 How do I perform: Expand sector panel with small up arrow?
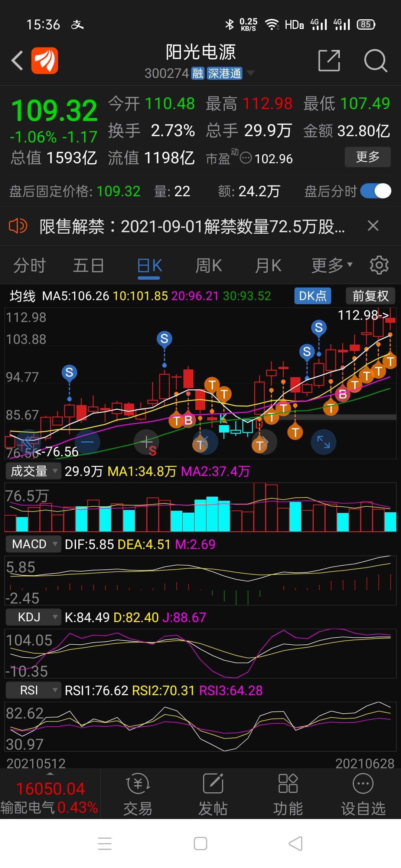click(x=50, y=774)
